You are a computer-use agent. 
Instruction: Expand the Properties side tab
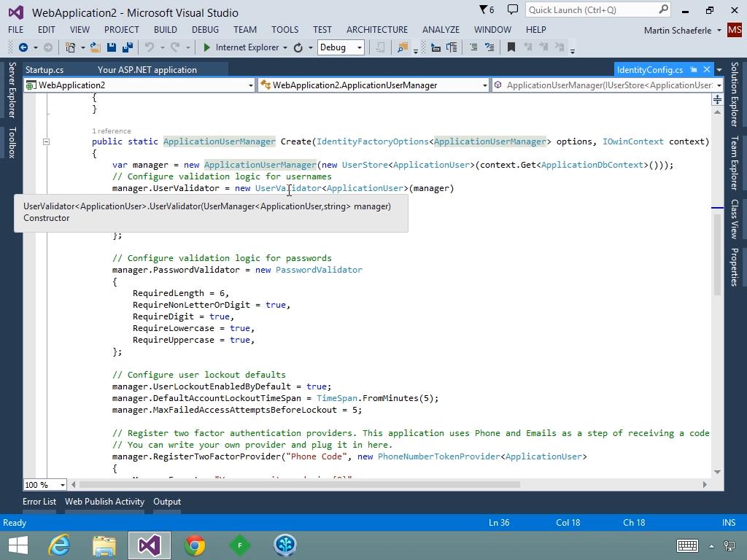point(735,267)
